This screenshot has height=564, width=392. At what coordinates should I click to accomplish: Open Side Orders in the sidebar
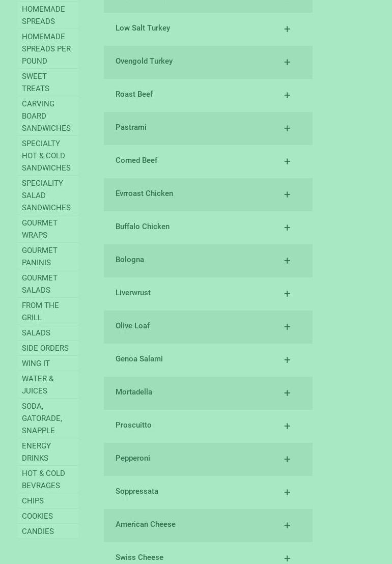click(x=45, y=348)
